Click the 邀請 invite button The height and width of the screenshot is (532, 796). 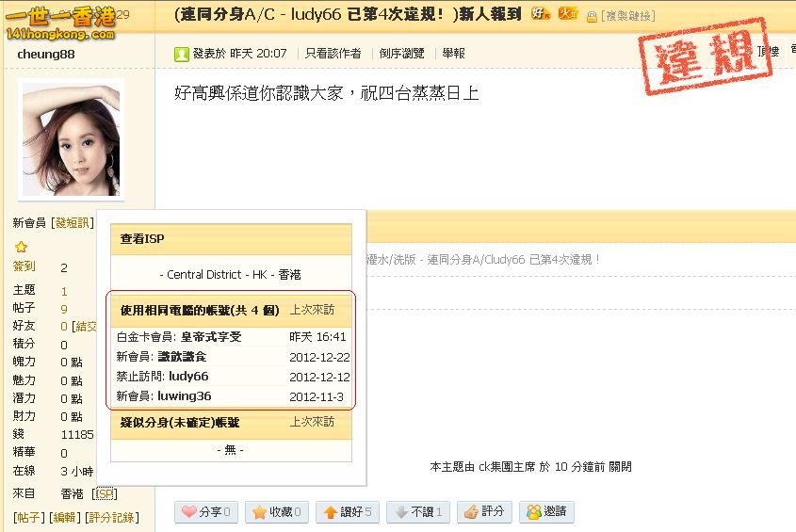546,511
